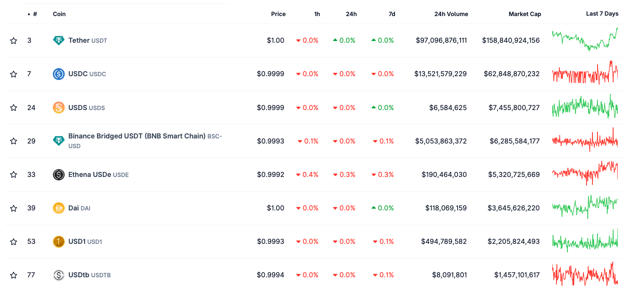
Task: Select market cap value $6,285,584,177
Action: (x=515, y=141)
